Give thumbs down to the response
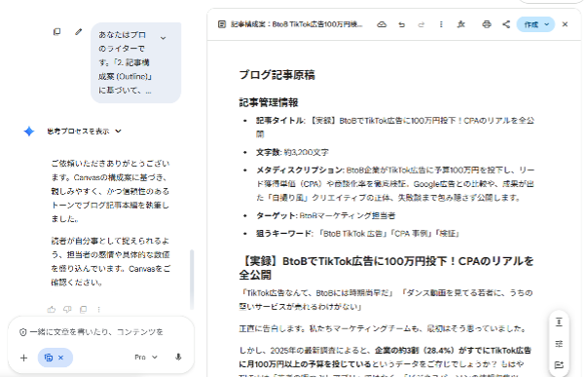 [67, 309]
